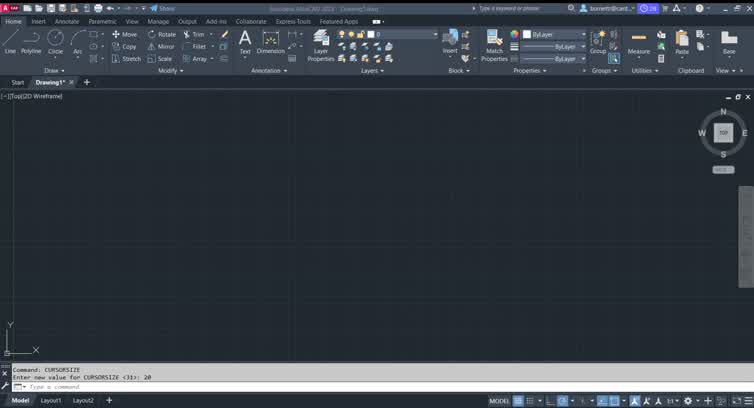Click the signed-in user account button
The width and height of the screenshot is (754, 408).
607,8
